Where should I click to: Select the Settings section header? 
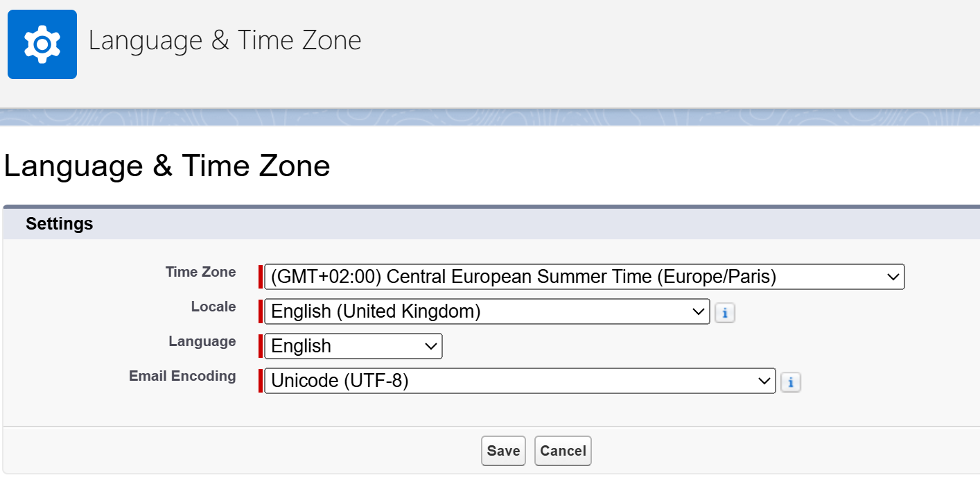tap(60, 224)
